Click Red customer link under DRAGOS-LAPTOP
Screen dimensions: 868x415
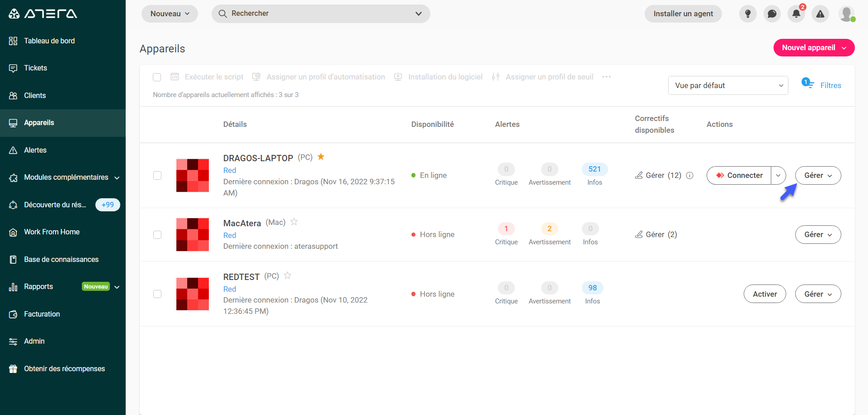tap(230, 170)
